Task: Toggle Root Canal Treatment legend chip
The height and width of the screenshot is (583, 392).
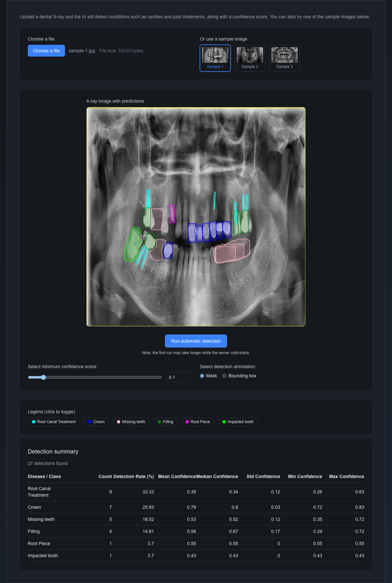Action: click(54, 422)
